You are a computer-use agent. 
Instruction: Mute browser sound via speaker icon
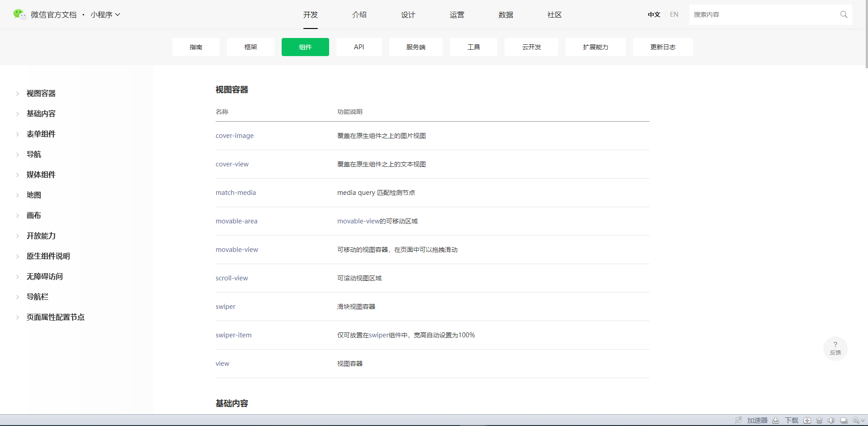click(832, 420)
